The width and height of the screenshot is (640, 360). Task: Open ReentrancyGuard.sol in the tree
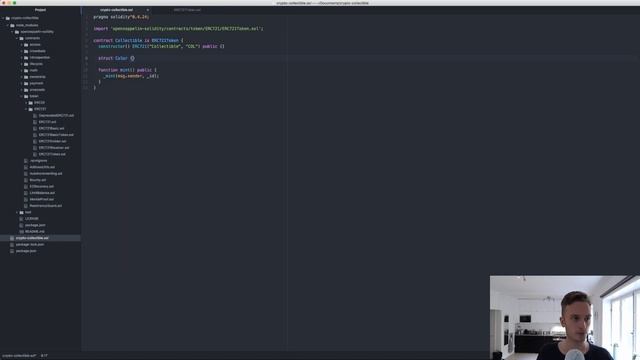point(46,206)
